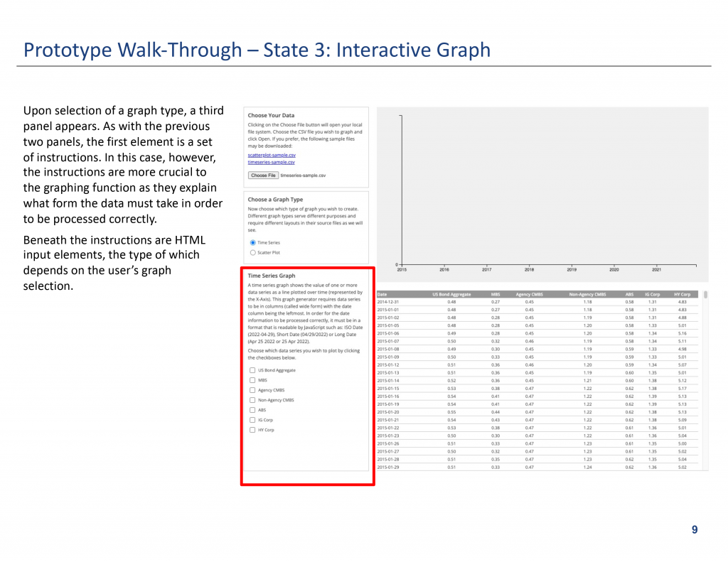The height and width of the screenshot is (562, 728).
Task: Open the timeseries-sample.csv link
Action: click(x=270, y=162)
